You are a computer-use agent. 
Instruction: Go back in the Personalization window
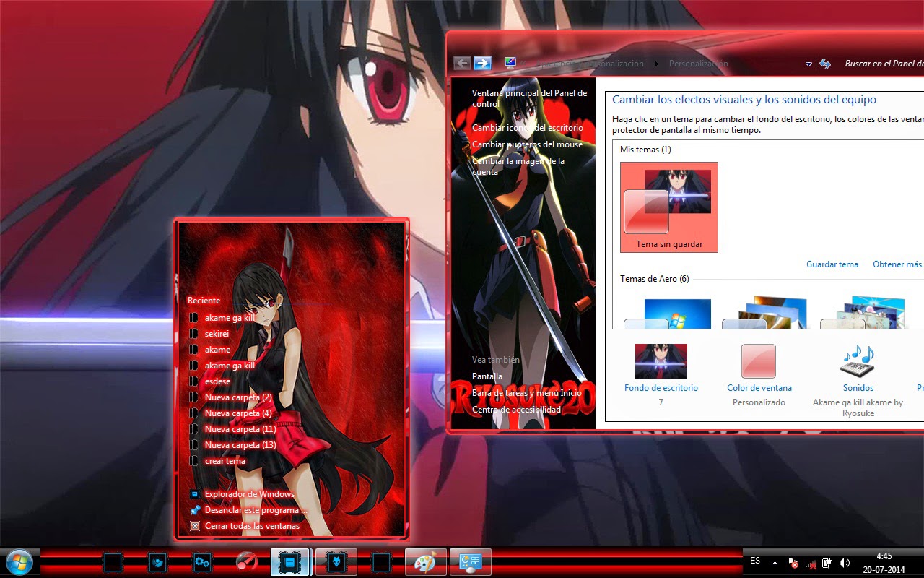[462, 63]
